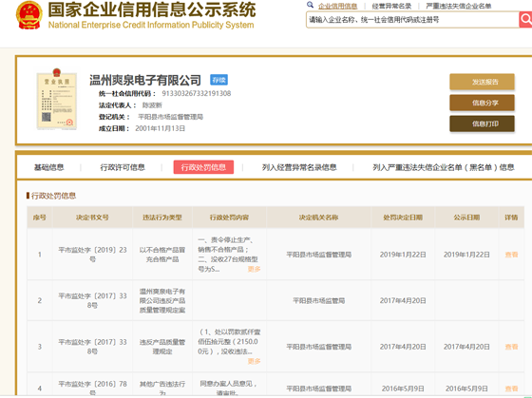
Task: Open the 列入经营异常名录信息 tab
Action: point(299,167)
